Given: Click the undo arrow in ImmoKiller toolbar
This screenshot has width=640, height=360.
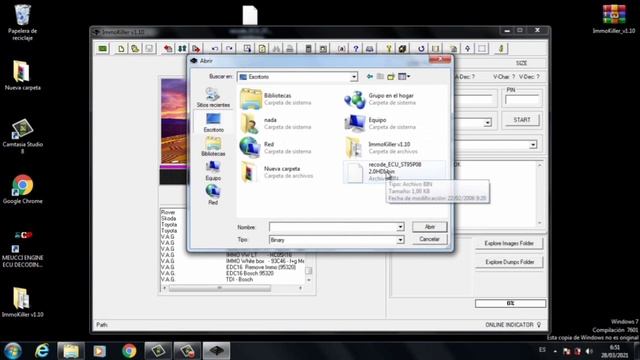Looking at the screenshot, I should (215, 49).
